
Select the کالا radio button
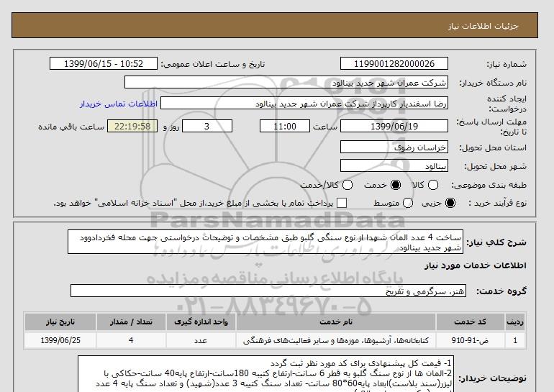coord(433,185)
